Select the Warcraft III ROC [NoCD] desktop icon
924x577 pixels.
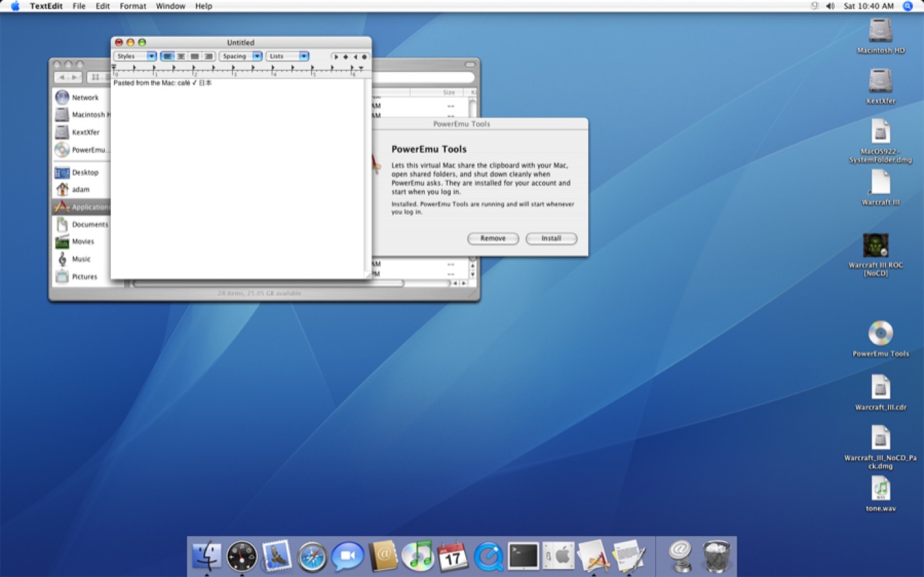tap(876, 255)
